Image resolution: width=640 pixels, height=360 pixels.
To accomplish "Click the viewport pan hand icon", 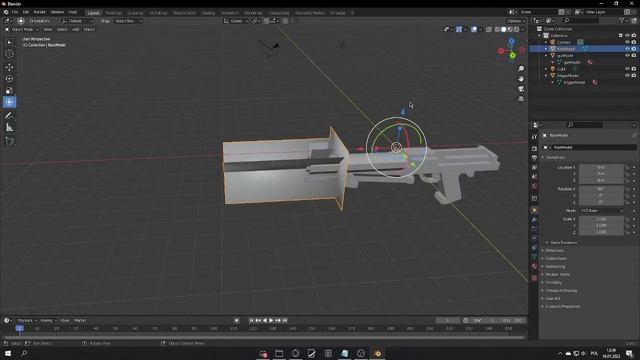I will (521, 79).
